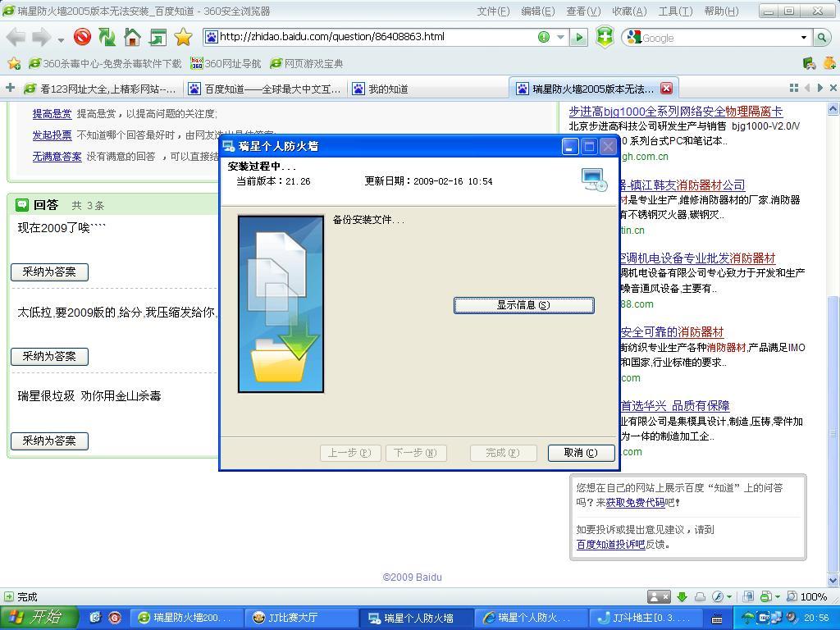Click the green refresh icon
The width and height of the screenshot is (840, 630).
click(107, 37)
